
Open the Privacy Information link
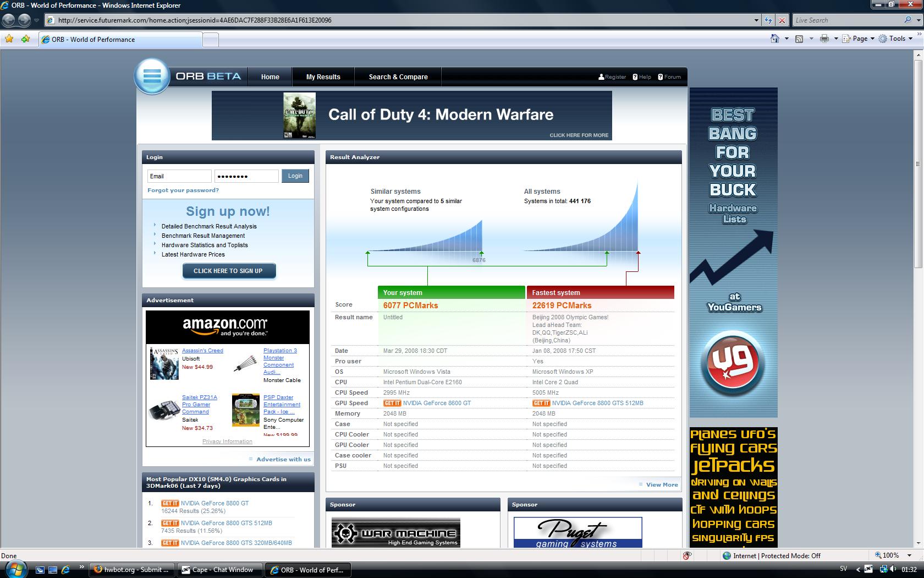[x=227, y=441]
